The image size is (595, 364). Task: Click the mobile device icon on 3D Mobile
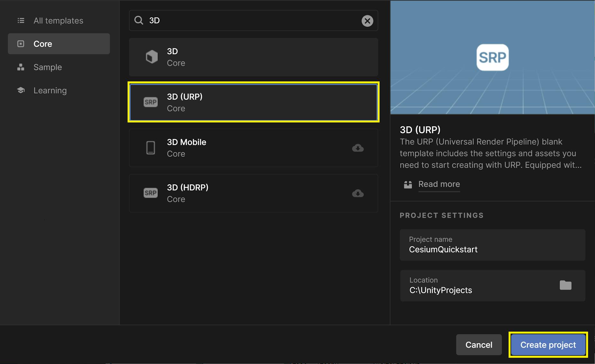click(151, 148)
